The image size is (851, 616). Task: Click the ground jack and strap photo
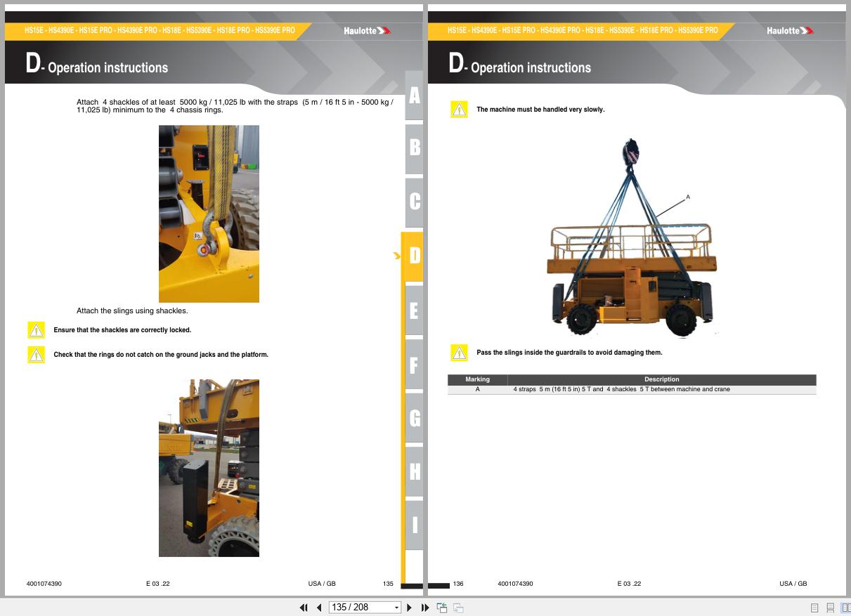pyautogui.click(x=209, y=468)
